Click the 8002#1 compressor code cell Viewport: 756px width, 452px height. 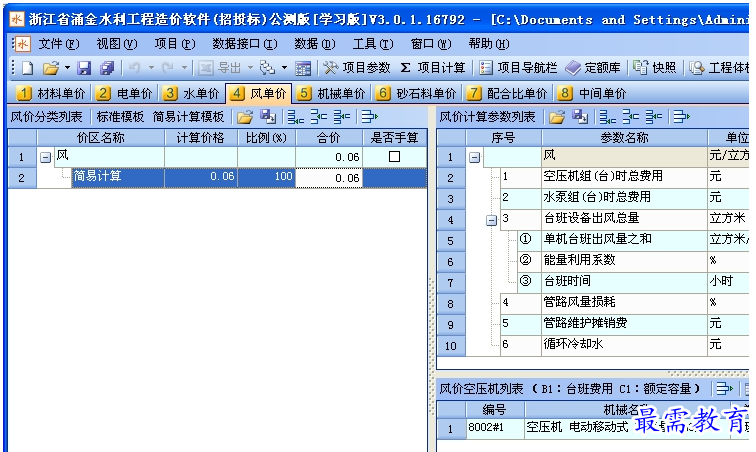(x=495, y=428)
